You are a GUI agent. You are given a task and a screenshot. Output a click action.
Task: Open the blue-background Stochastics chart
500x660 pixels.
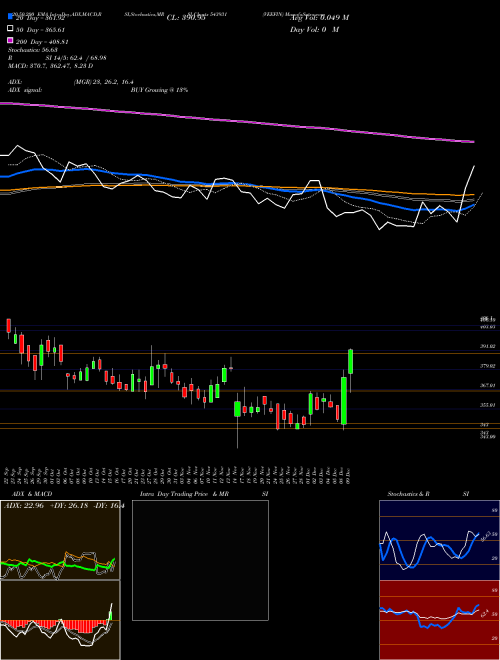tap(439, 540)
